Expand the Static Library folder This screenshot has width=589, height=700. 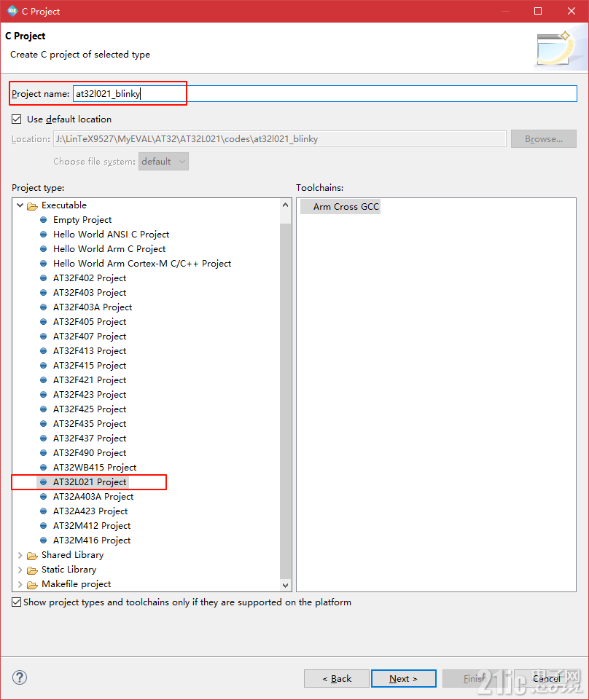pyautogui.click(x=20, y=570)
